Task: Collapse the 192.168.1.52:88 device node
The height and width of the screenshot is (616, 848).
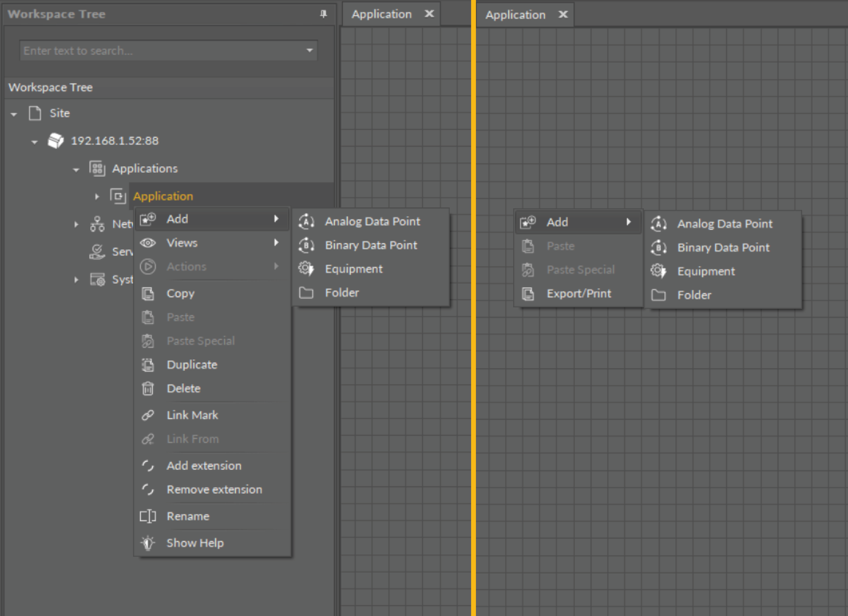Action: coord(34,142)
